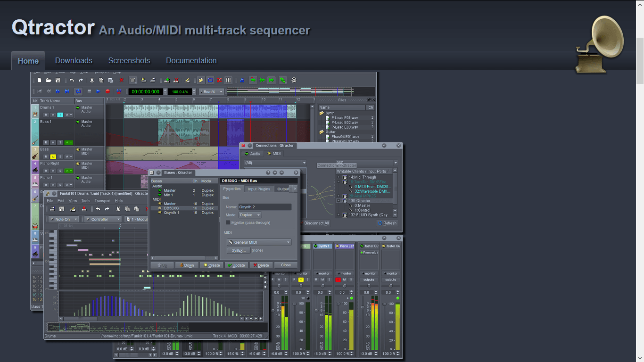This screenshot has width=644, height=362.
Task: Adjust the Piano Left pan slider
Action: click(345, 286)
